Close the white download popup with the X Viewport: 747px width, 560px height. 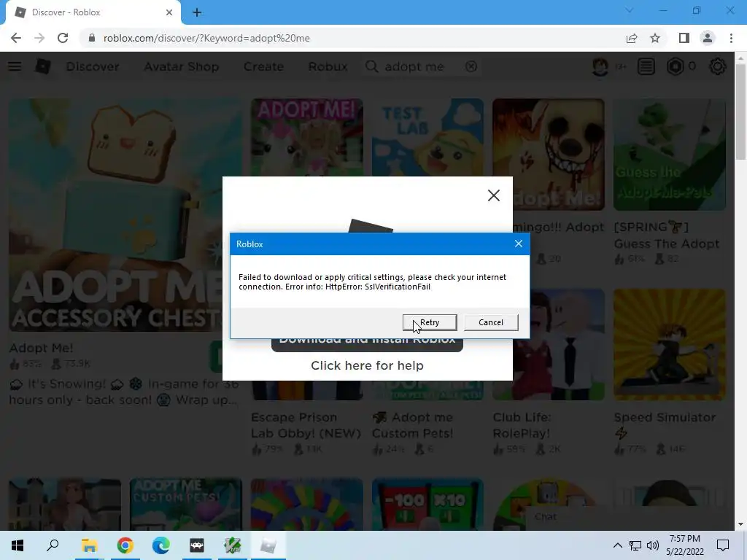[x=494, y=195]
